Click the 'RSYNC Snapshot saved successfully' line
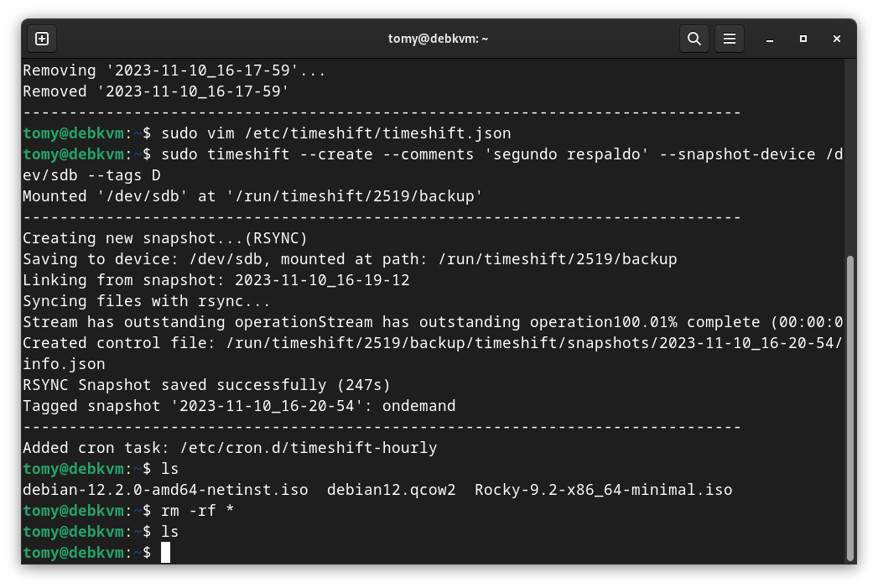878x588 pixels. click(206, 385)
